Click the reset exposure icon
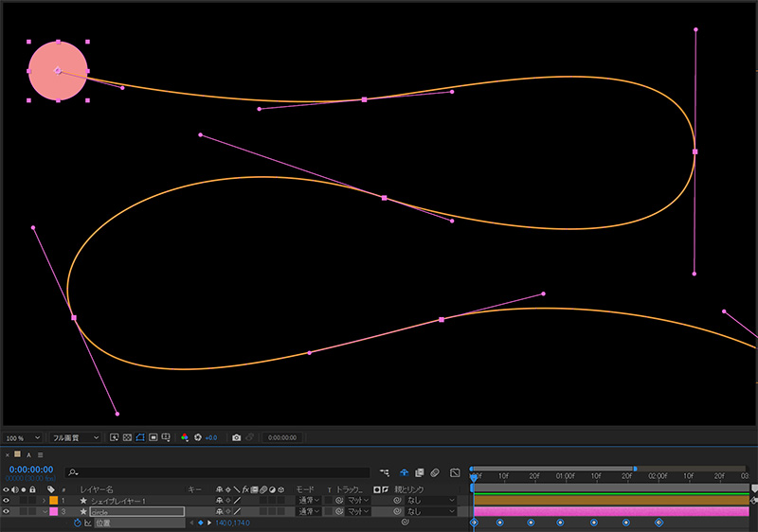Image resolution: width=758 pixels, height=532 pixels. point(197,438)
